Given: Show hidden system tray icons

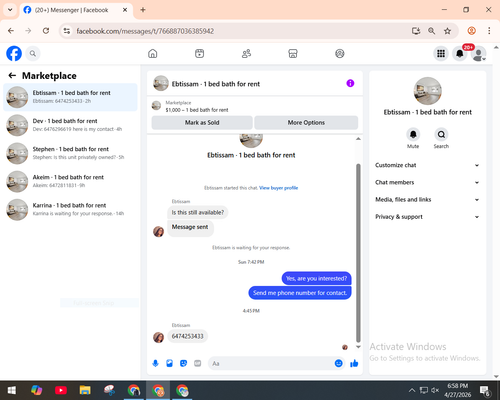Looking at the screenshot, I should point(412,390).
